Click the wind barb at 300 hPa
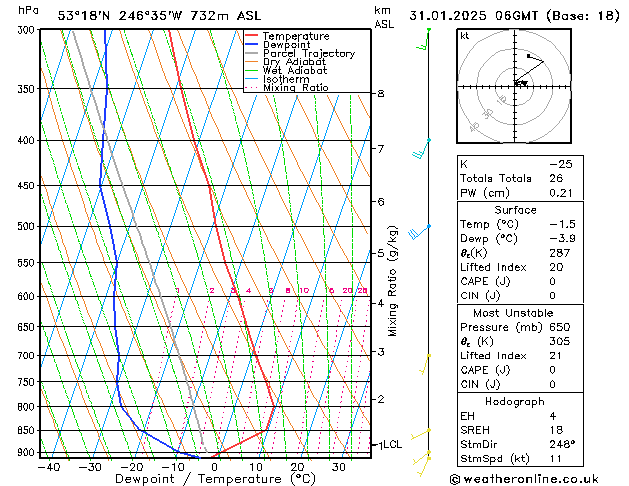The width and height of the screenshot is (629, 486). click(424, 39)
